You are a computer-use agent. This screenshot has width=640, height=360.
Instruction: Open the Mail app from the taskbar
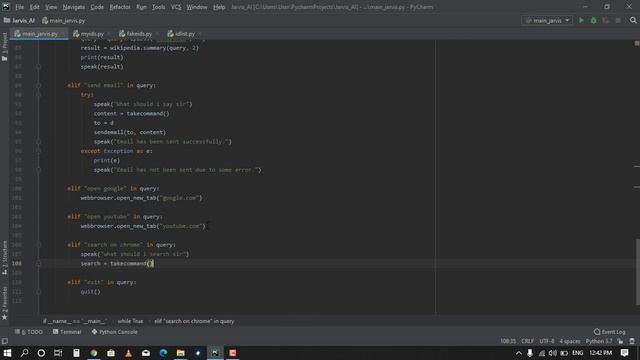146,353
